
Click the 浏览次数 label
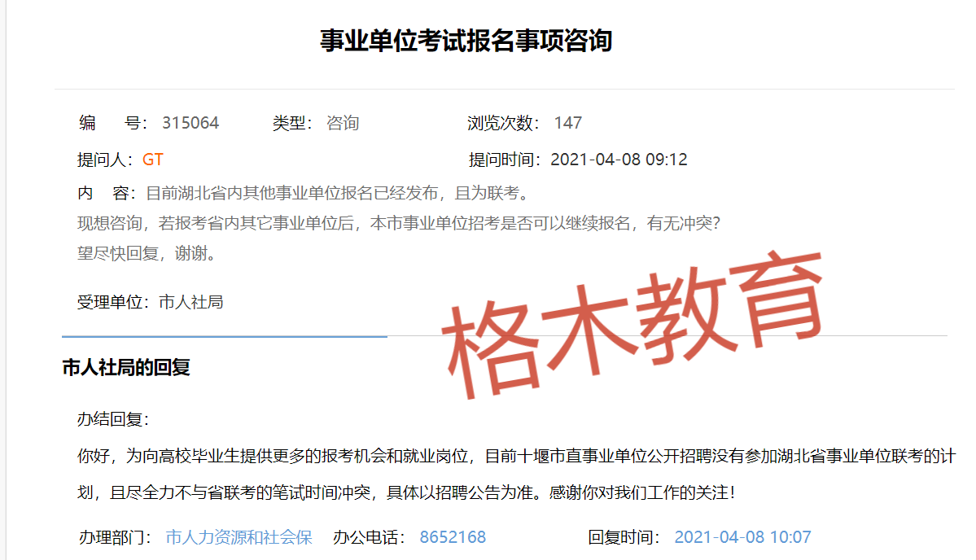tap(503, 123)
